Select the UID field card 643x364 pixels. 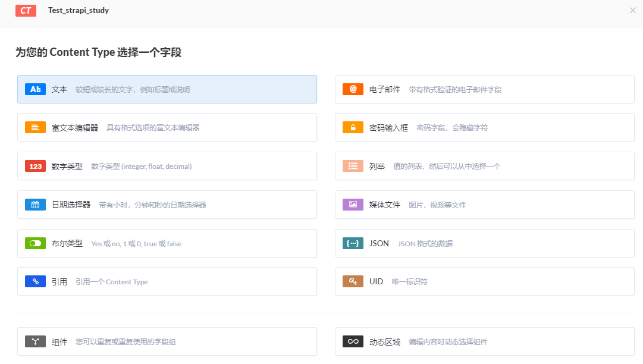[x=485, y=281]
